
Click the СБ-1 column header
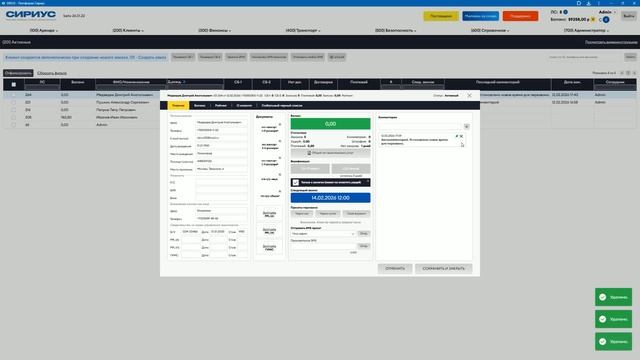click(x=238, y=82)
